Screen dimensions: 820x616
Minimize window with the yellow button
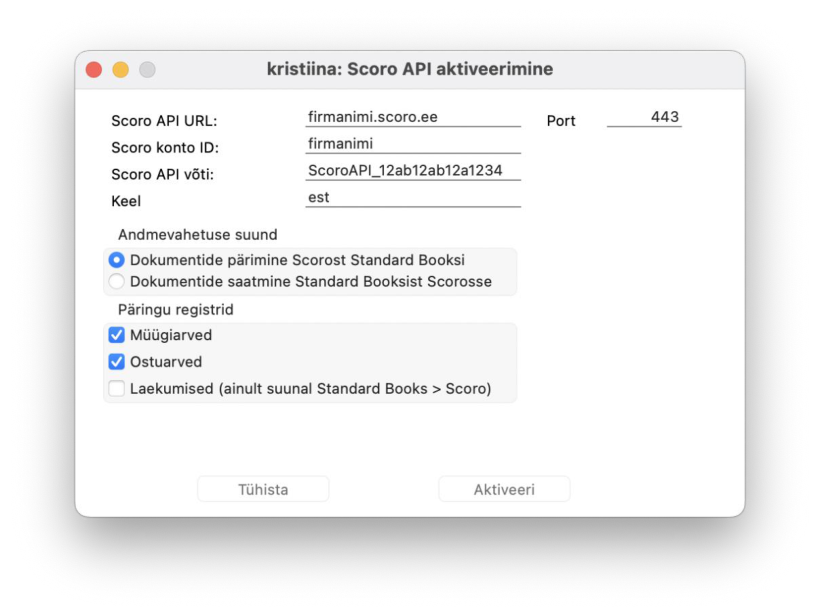point(121,70)
